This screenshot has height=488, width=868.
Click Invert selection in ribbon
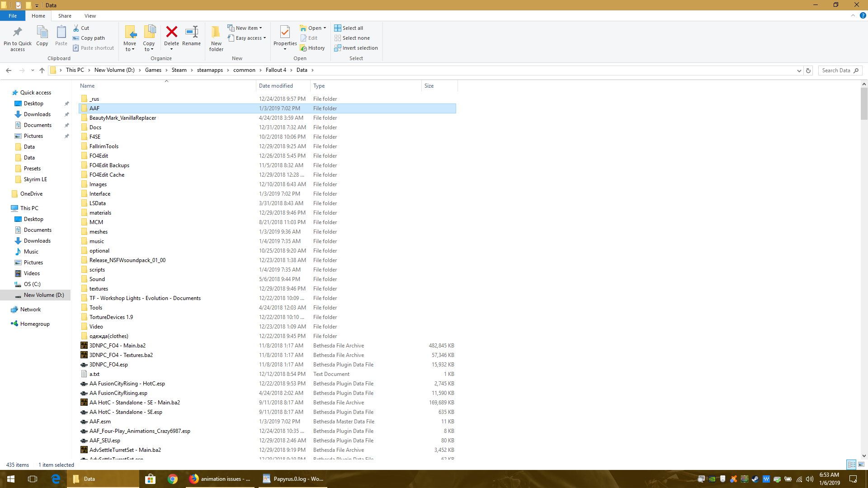356,48
